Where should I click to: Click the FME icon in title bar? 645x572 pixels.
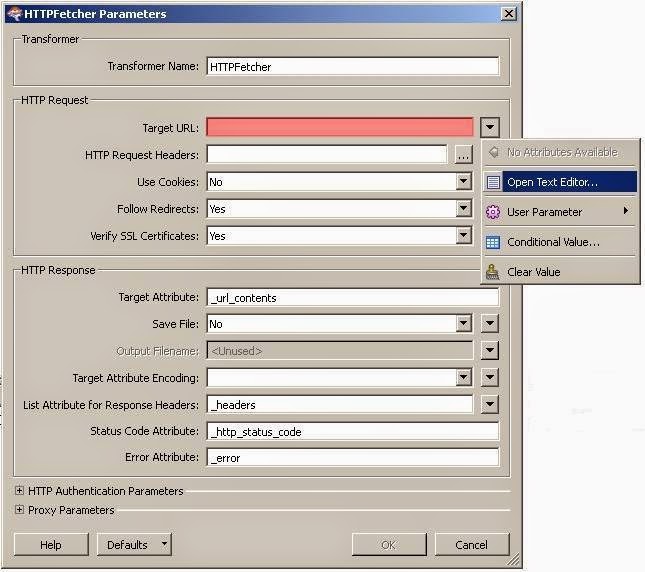click(x=14, y=14)
